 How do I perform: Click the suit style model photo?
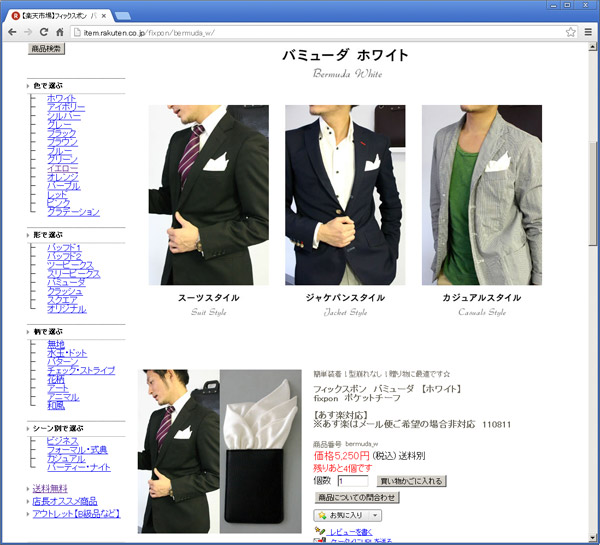click(x=209, y=195)
